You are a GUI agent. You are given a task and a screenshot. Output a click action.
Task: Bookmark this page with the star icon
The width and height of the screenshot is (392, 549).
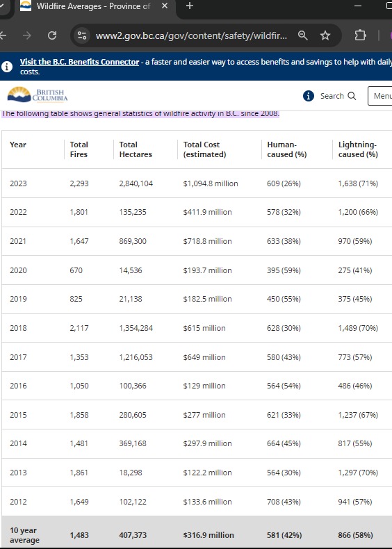point(325,35)
